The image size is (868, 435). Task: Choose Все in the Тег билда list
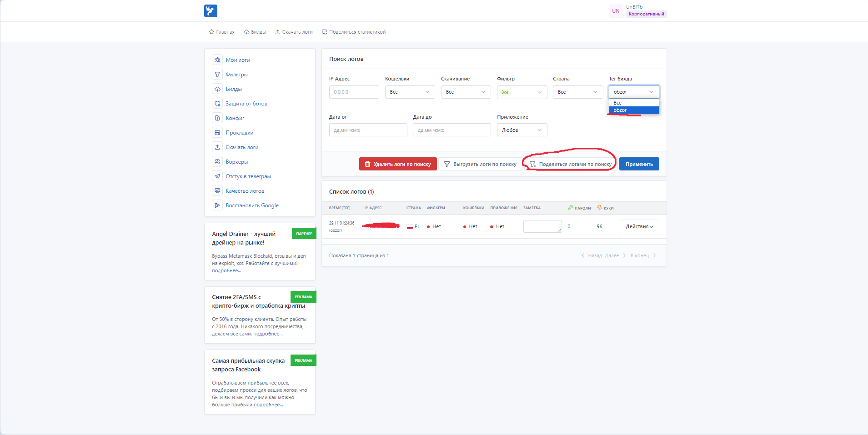tap(634, 103)
